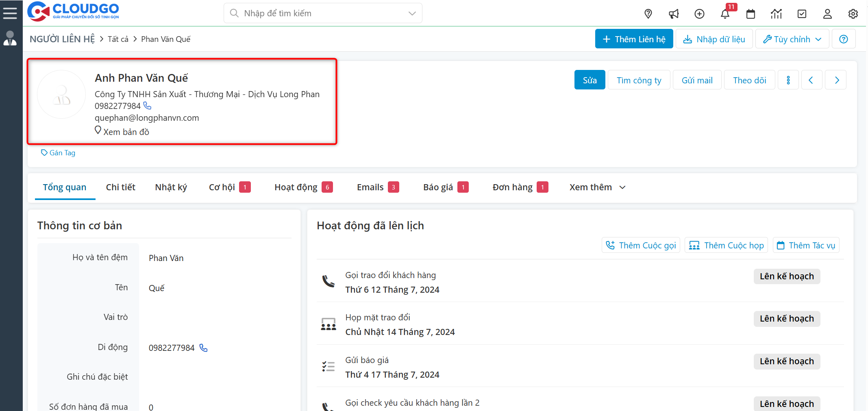Open the Emails tab
868x411 pixels.
370,187
